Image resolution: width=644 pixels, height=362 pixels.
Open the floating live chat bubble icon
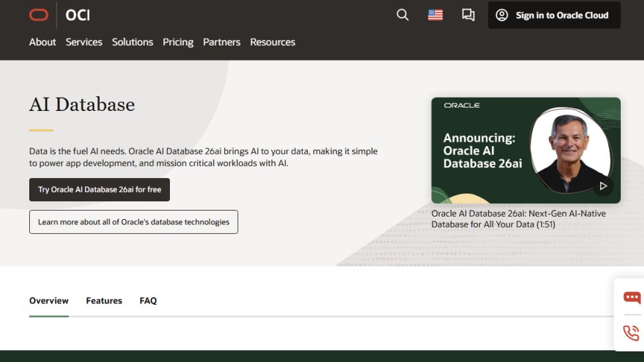coord(631,298)
